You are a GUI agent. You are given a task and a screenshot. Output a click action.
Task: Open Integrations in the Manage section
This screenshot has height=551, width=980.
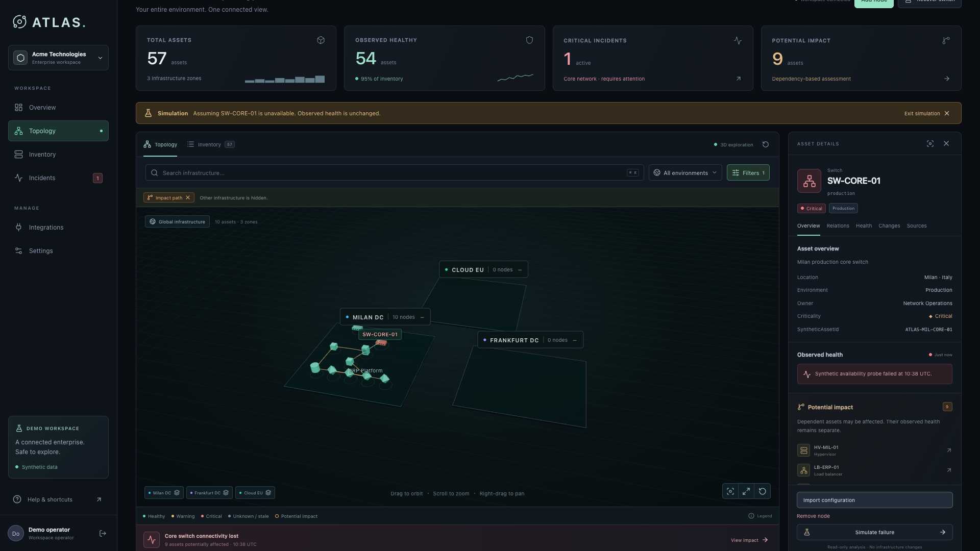58,228
